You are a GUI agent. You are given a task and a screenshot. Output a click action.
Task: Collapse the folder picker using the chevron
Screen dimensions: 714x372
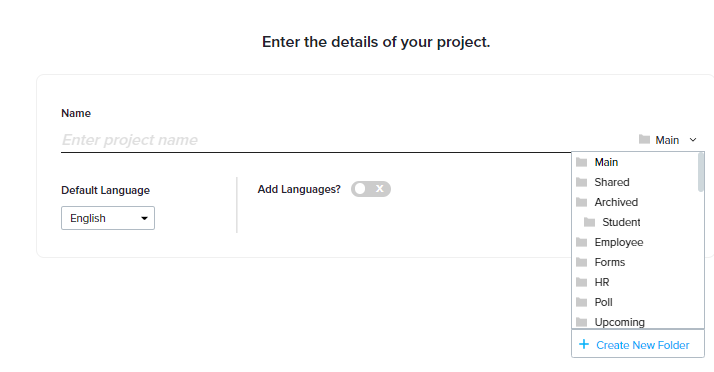pos(693,140)
